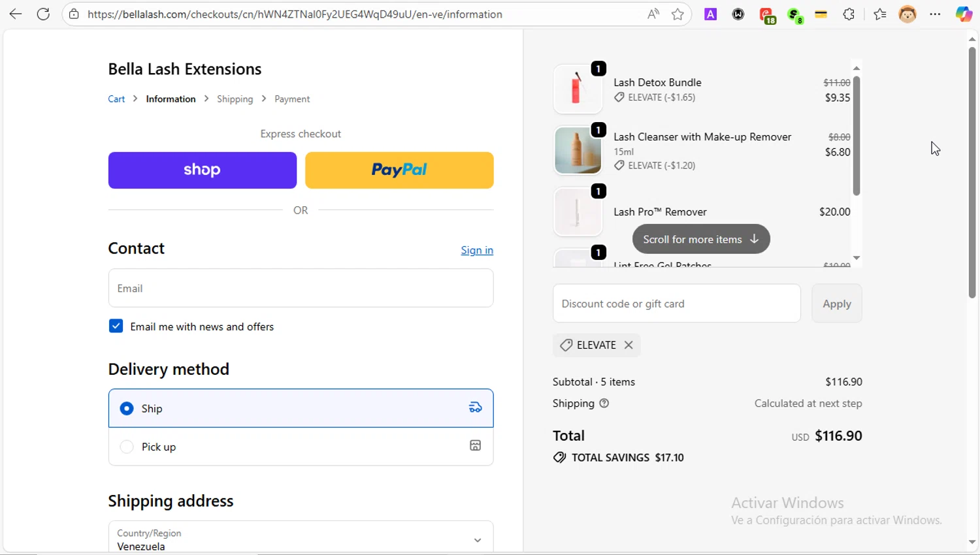Click the shipping truck icon in Ship row
Screen dimensions: 980x555
475,407
